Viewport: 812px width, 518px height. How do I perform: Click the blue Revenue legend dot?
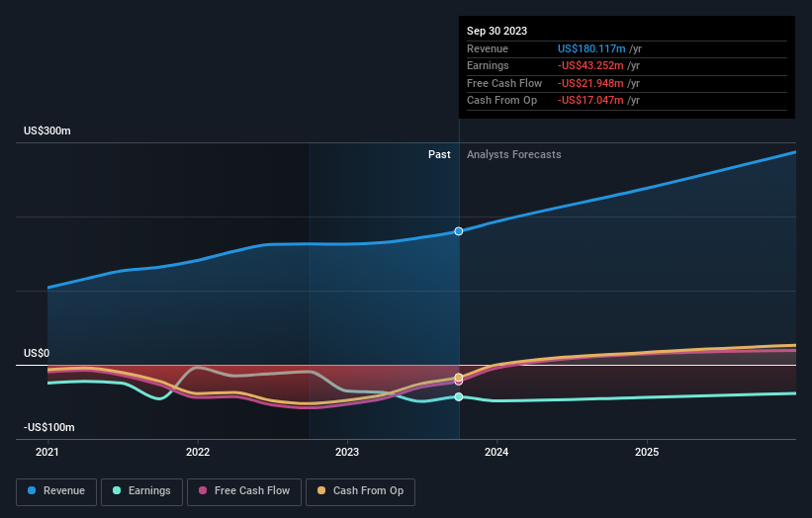[x=32, y=490]
